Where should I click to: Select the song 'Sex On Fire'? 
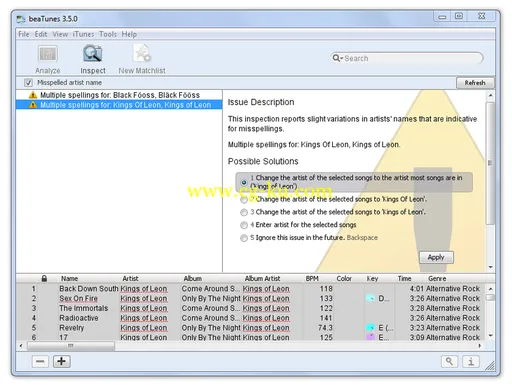coord(78,298)
